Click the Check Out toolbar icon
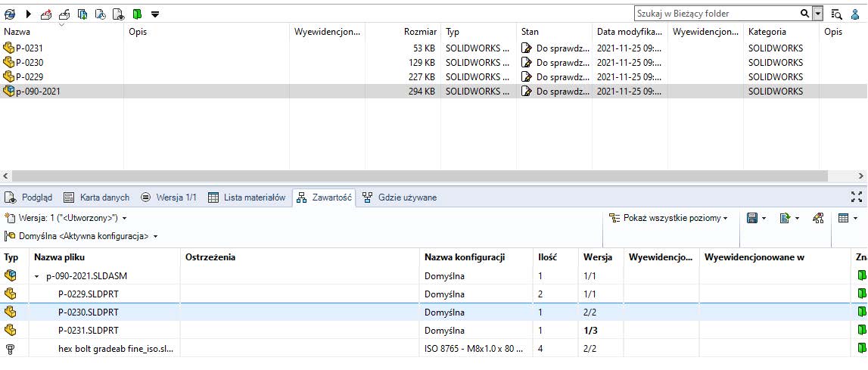Screen dimensions: 868x370 (x=46, y=13)
